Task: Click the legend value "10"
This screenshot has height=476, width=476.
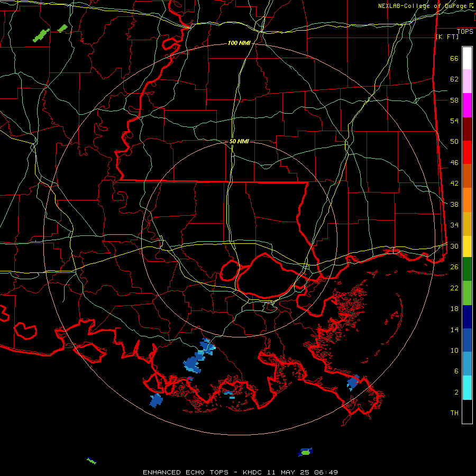Action: 454,350
